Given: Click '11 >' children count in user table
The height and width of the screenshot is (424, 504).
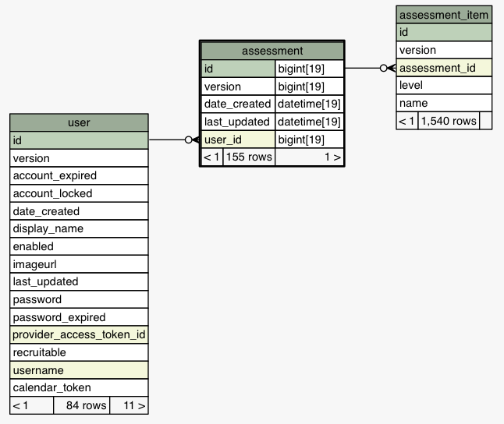Looking at the screenshot, I should pos(129,406).
